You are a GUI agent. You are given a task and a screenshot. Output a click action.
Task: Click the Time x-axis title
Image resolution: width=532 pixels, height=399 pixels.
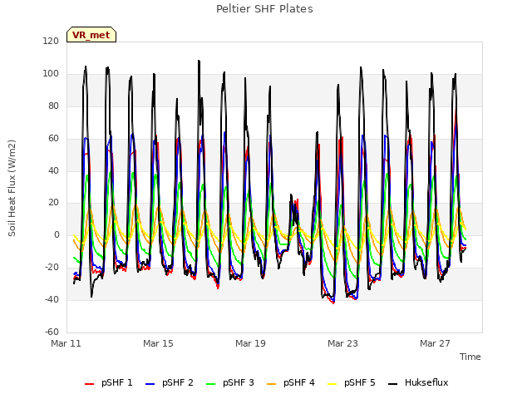click(x=470, y=357)
